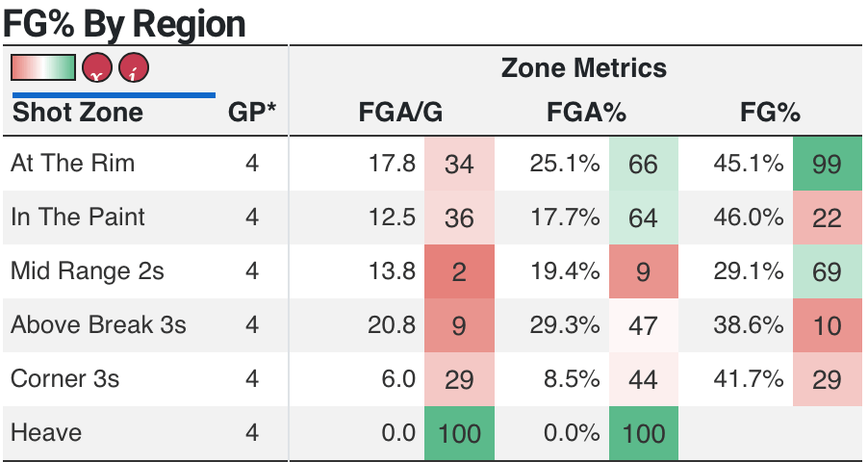
Task: Click At The Rim FG% percentile cell 99
Action: 827,164
